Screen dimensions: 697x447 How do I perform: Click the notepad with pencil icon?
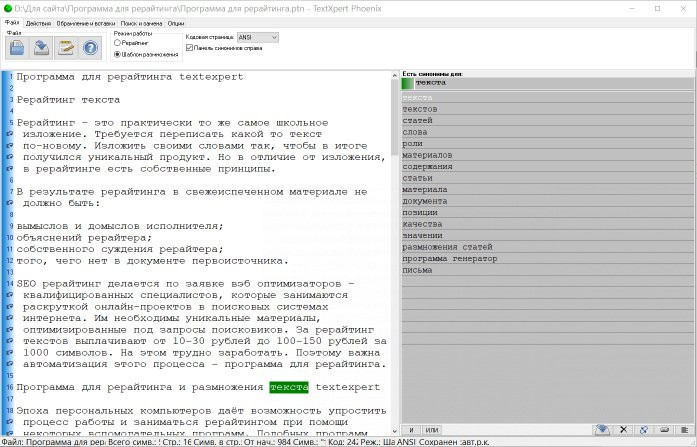[67, 47]
